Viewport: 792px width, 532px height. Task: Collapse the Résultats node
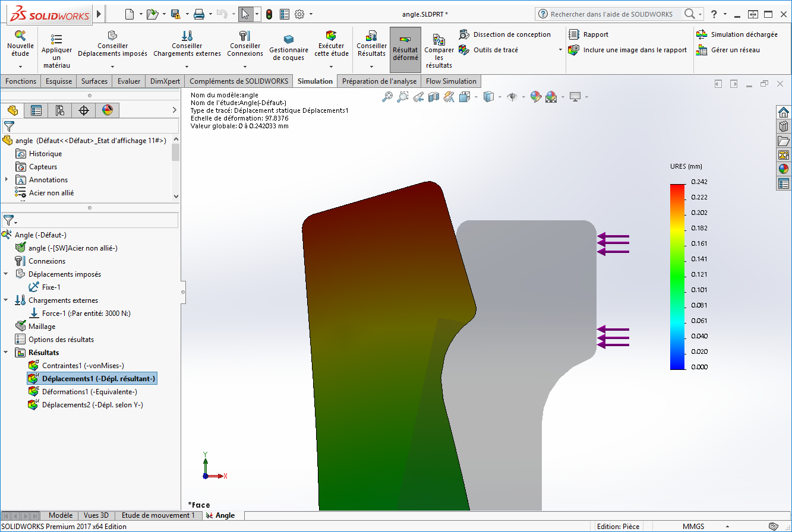pyautogui.click(x=6, y=352)
